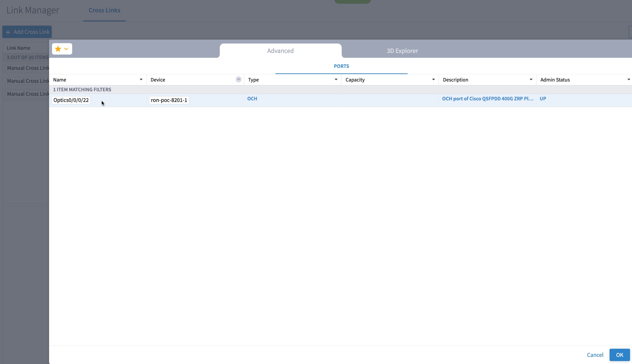Click the OK confirmation button
Screen dimensions: 632x364
(x=620, y=355)
